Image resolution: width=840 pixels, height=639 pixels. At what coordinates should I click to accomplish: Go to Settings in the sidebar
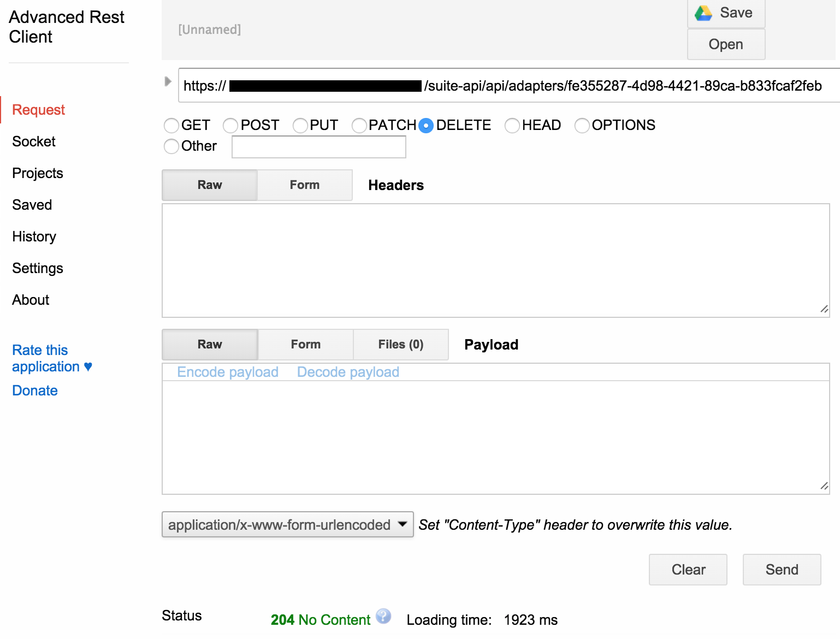coord(37,268)
